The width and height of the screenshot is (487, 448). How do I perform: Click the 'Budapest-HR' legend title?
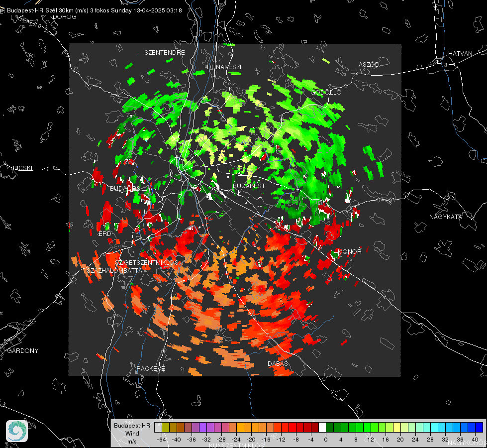point(132,425)
